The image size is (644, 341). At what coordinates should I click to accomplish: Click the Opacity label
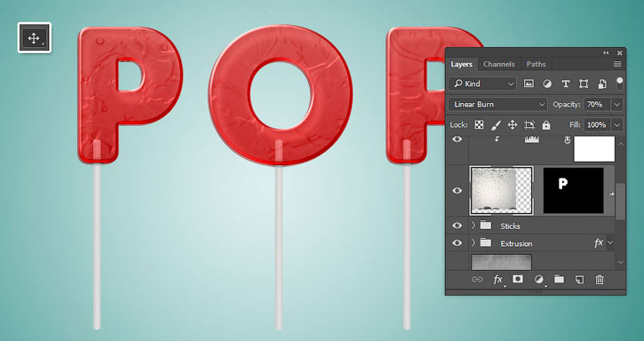(567, 105)
